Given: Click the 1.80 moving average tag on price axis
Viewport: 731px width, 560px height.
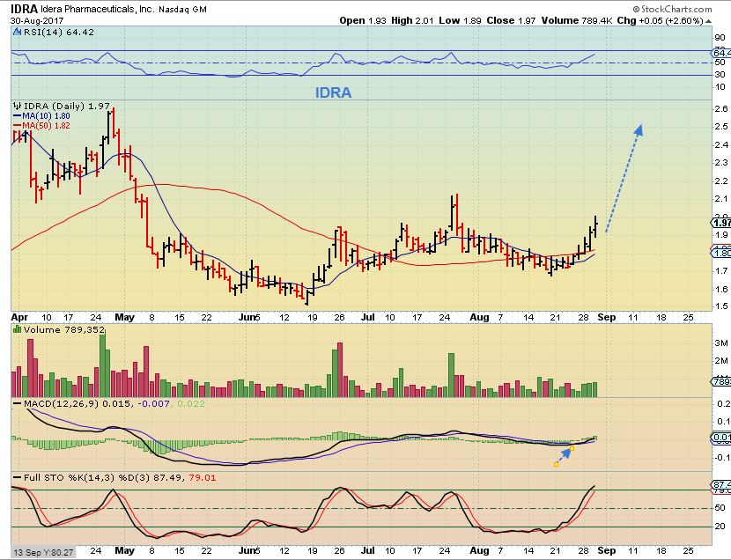Looking at the screenshot, I should coord(721,253).
